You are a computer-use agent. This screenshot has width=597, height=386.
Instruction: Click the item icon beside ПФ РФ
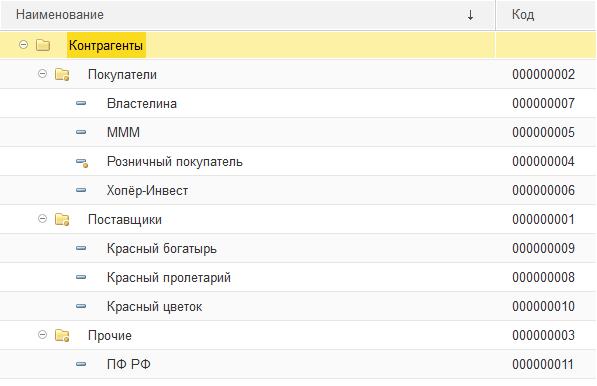click(81, 364)
